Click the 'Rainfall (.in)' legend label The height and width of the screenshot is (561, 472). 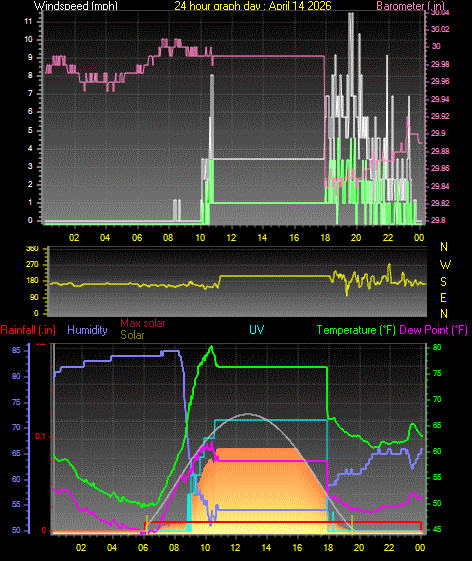28,330
